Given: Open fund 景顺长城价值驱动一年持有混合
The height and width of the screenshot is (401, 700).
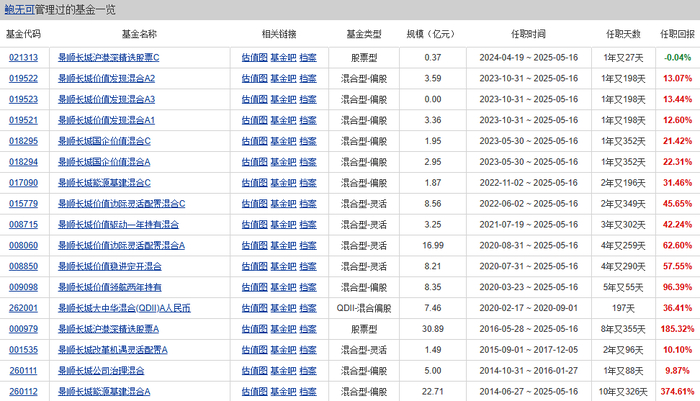Looking at the screenshot, I should point(118,225).
